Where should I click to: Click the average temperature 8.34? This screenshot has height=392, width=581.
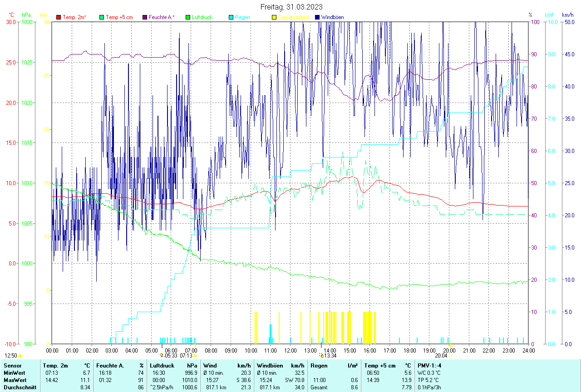point(85,387)
